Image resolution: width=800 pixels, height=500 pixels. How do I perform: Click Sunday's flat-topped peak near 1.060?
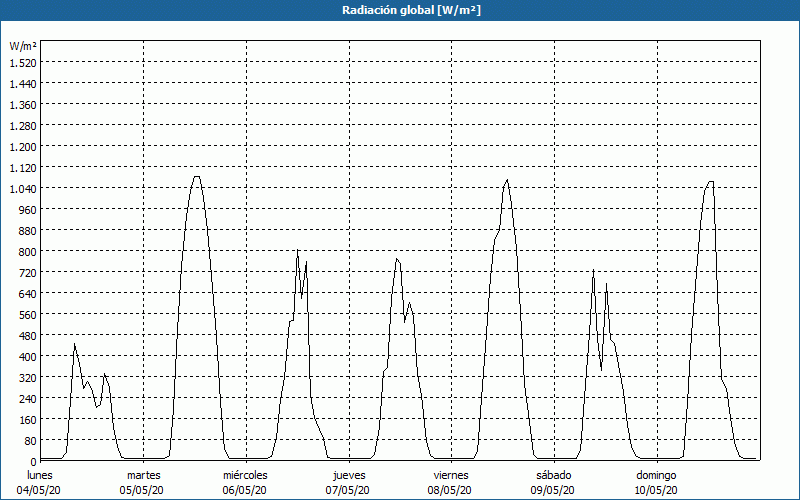710,182
